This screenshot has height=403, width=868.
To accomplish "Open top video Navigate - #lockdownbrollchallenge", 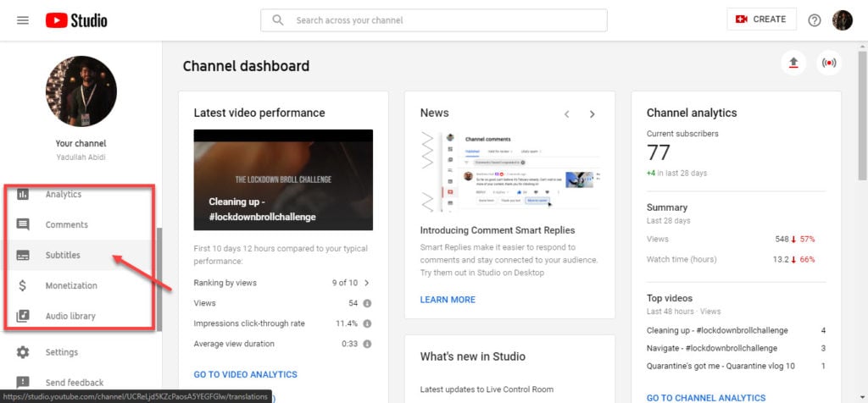I will (x=712, y=348).
